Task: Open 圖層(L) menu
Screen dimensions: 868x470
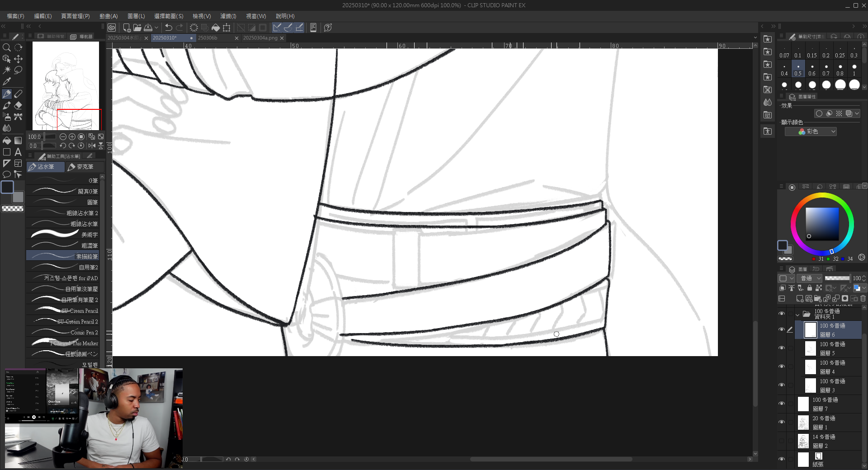Action: coord(136,16)
